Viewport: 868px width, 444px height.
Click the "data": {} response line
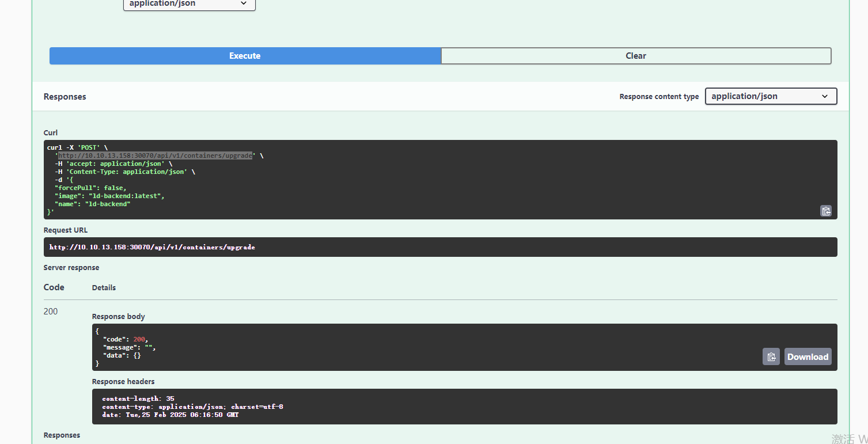[122, 355]
